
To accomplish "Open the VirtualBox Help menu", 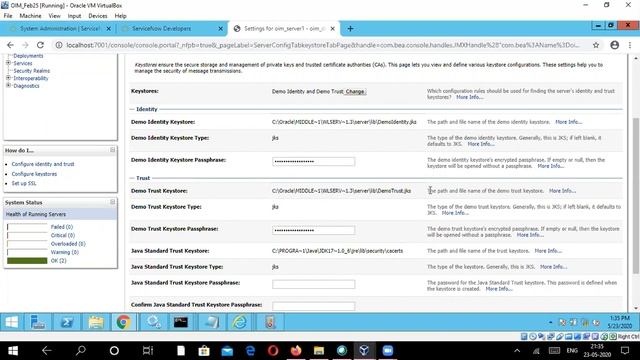I will coord(120,16).
